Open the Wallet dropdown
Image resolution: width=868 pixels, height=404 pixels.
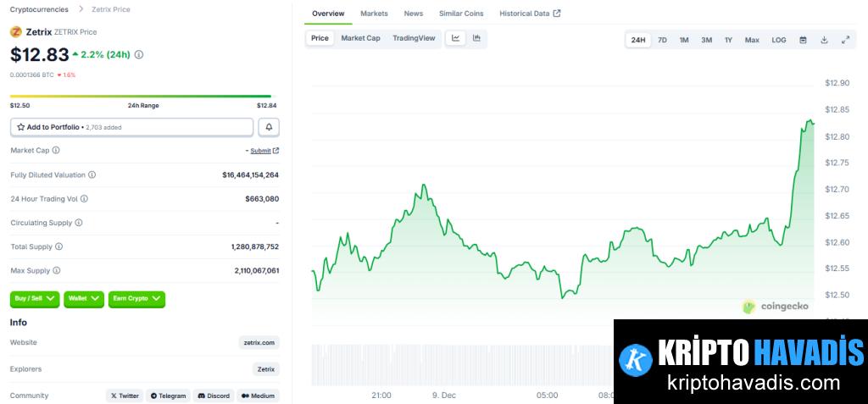point(84,299)
